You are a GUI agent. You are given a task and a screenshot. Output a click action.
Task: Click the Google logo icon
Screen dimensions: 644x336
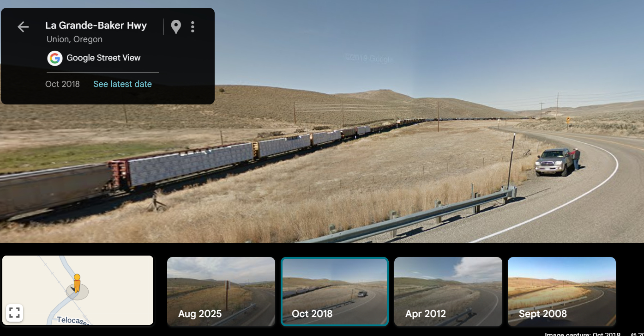pos(55,58)
